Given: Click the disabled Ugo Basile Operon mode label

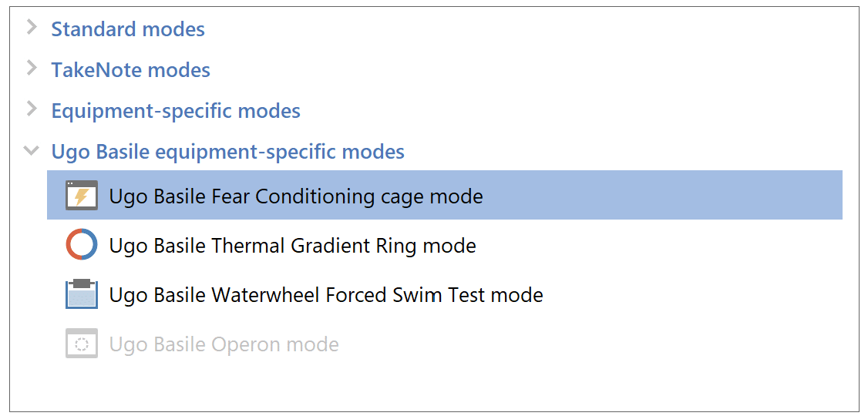Looking at the screenshot, I should 224,344.
